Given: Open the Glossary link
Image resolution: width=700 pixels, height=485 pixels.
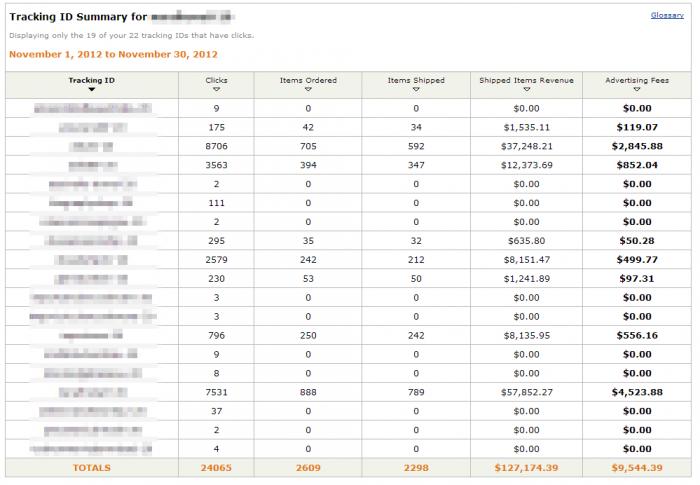Looking at the screenshot, I should point(667,16).
